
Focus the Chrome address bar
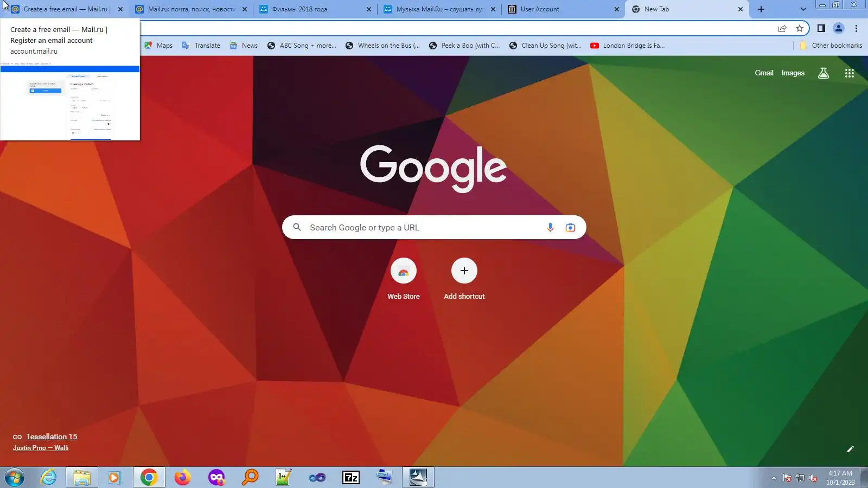point(456,28)
